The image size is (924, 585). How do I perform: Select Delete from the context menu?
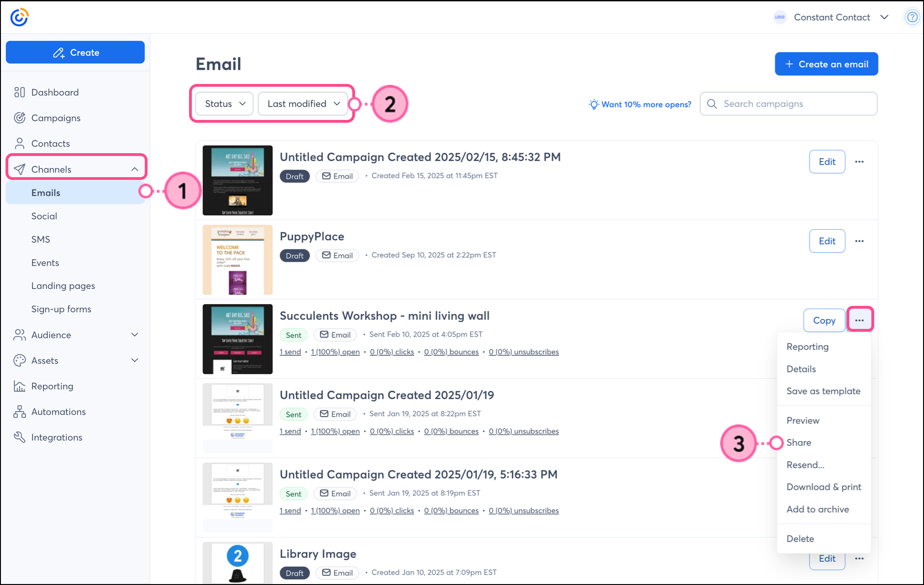[800, 538]
